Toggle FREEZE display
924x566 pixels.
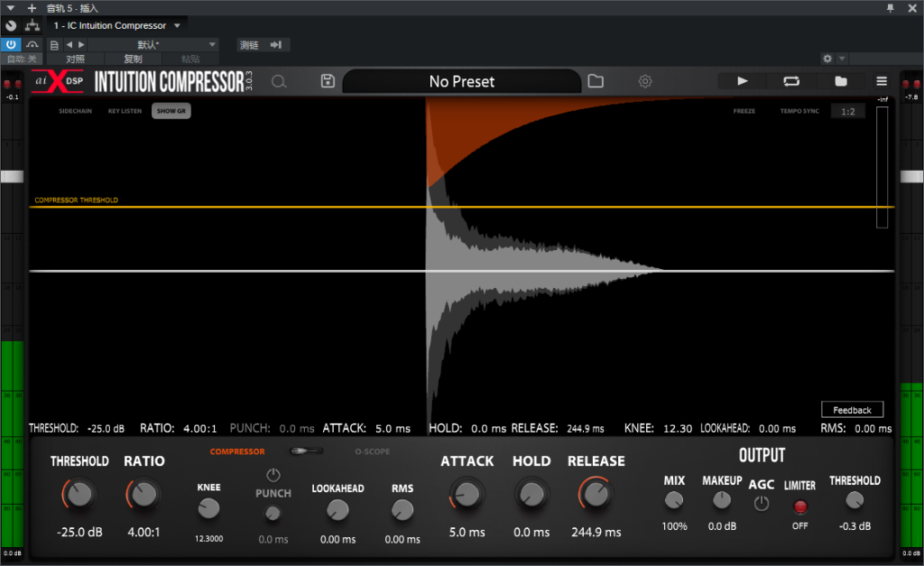tap(744, 111)
